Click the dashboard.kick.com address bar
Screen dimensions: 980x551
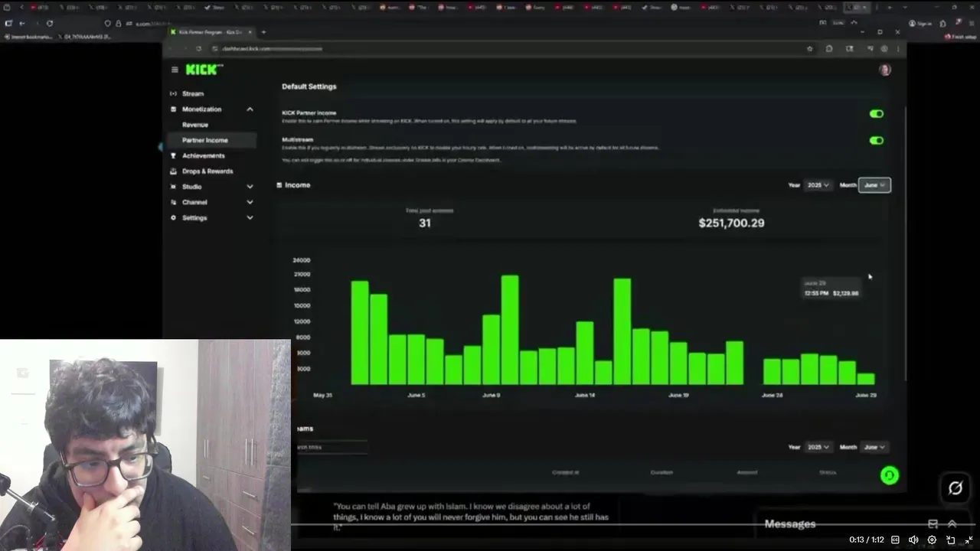point(505,49)
